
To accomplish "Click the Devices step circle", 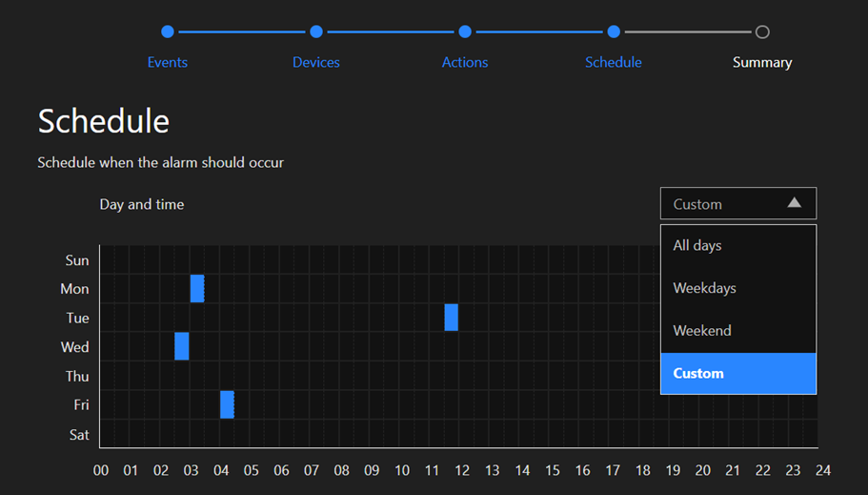I will click(316, 32).
